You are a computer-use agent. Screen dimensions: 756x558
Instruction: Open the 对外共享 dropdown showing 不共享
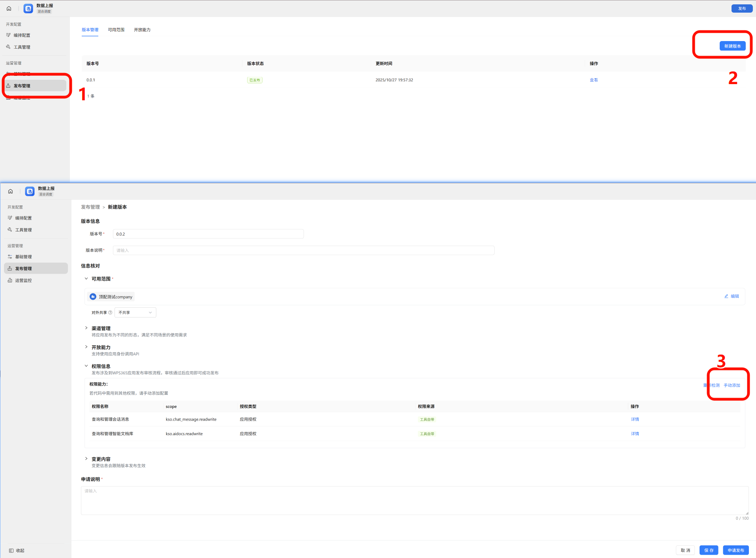click(x=135, y=313)
